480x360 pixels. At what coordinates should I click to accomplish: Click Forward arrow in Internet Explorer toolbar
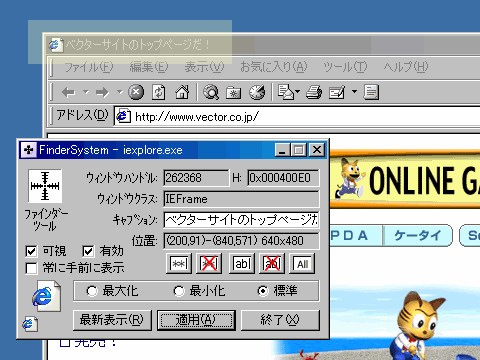102,92
